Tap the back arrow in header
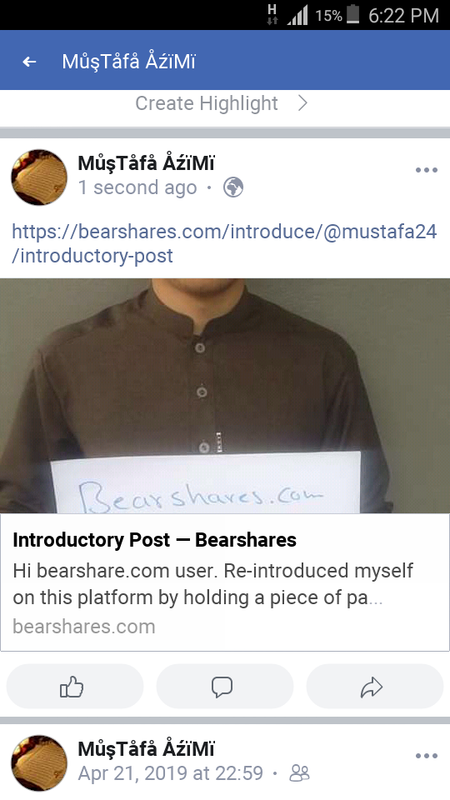Image resolution: width=450 pixels, height=800 pixels. tap(30, 62)
